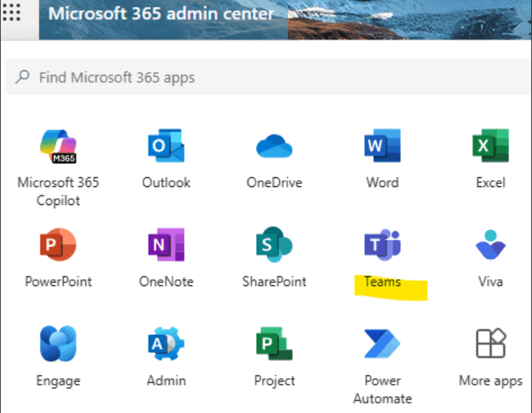Viewport: 532px width, 413px height.
Task: Click the Microsoft 365 admin center title
Action: click(x=161, y=14)
